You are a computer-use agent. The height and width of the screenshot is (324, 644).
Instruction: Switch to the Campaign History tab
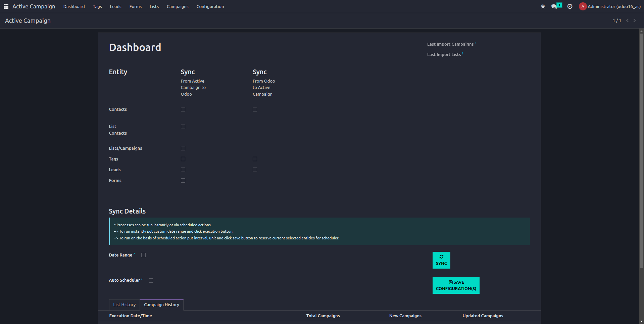coord(161,305)
